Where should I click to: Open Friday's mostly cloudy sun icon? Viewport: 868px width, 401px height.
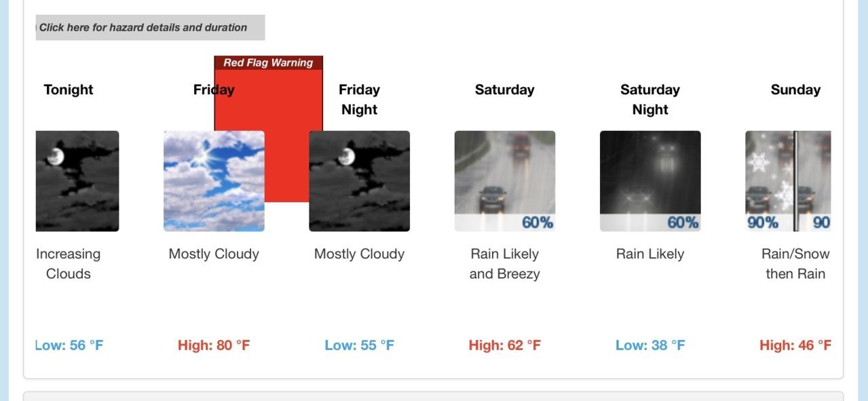pyautogui.click(x=214, y=181)
